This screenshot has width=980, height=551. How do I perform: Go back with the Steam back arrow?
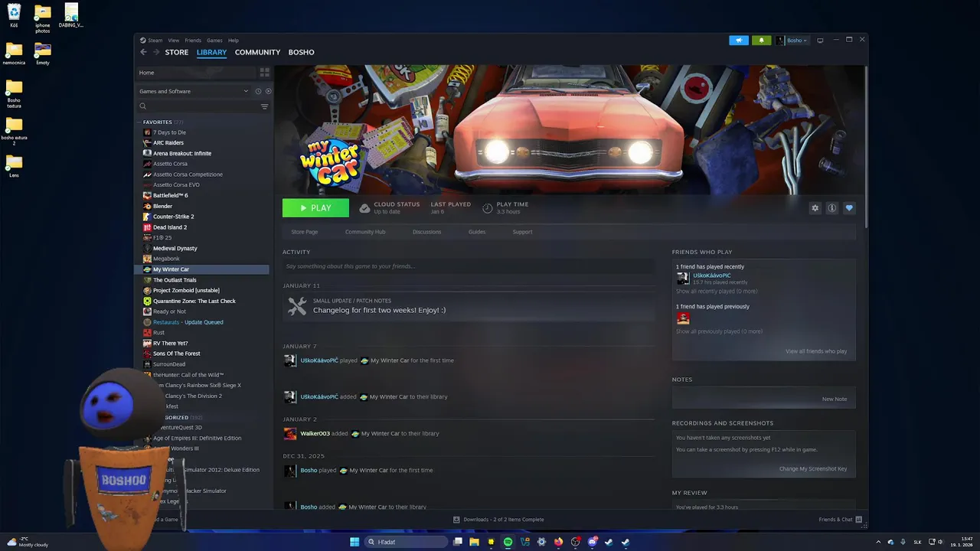(x=143, y=52)
